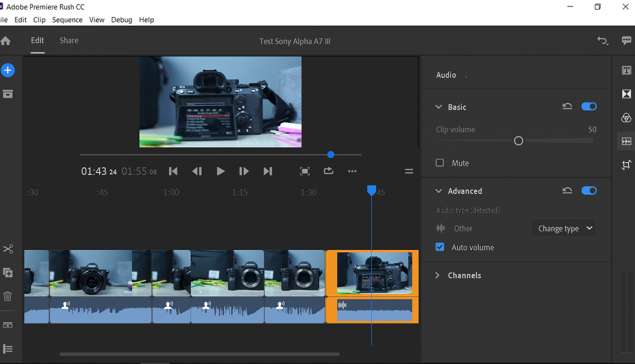Click the blue Add media plus button
The image size is (635, 364).
[8, 70]
